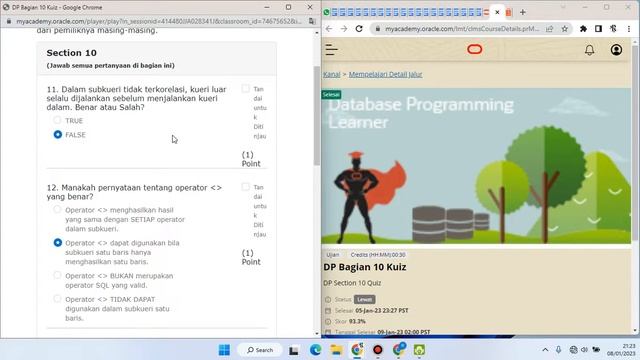640x360 pixels.
Task: Select FALSE for question 11
Action: [x=58, y=134]
